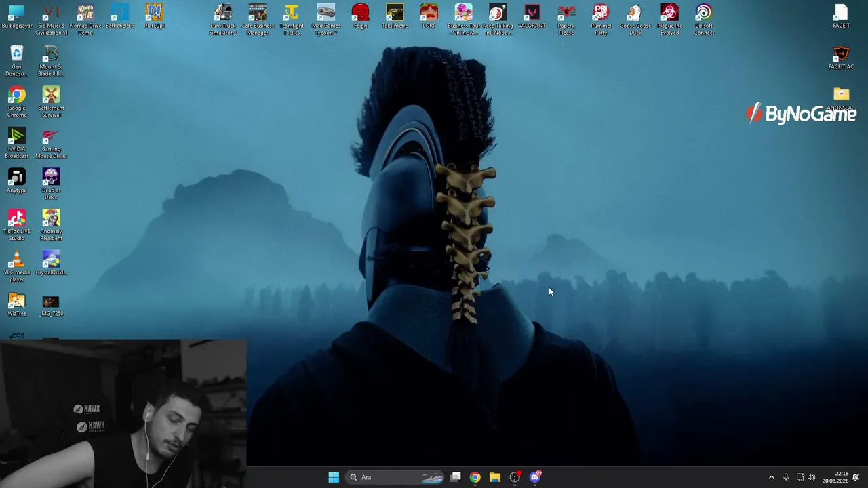Click the CrystalDiskInfo desktop icon

pos(51,264)
